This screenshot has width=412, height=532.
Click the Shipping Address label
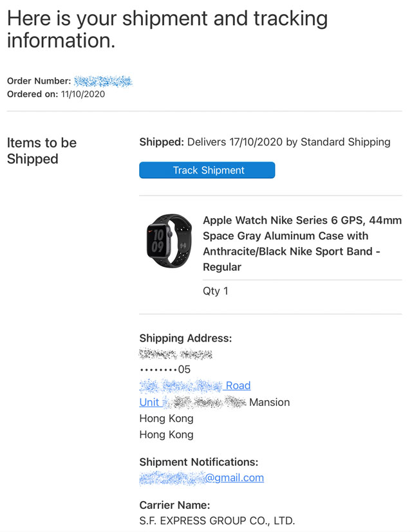click(x=185, y=338)
